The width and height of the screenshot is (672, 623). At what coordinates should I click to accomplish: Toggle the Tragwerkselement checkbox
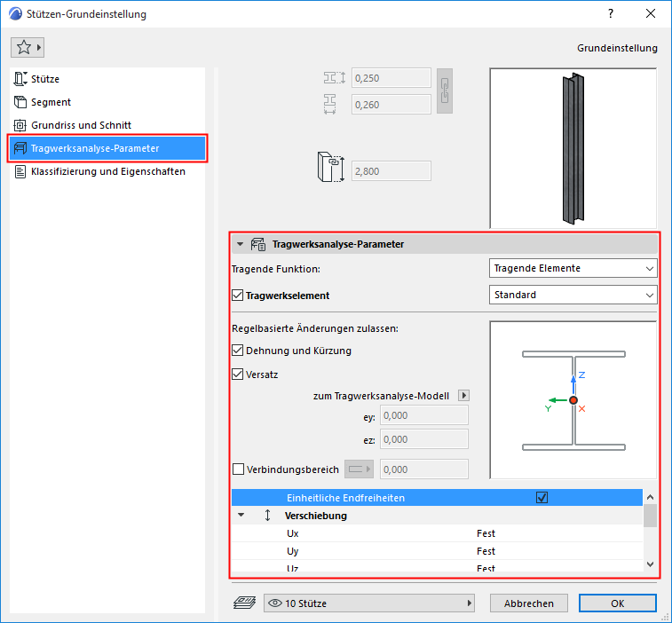coord(237,296)
